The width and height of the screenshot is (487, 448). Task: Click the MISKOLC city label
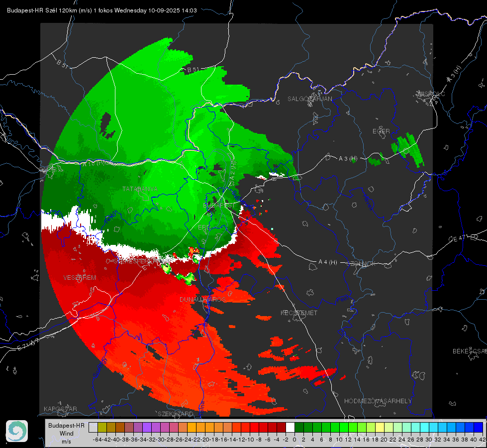[431, 94]
